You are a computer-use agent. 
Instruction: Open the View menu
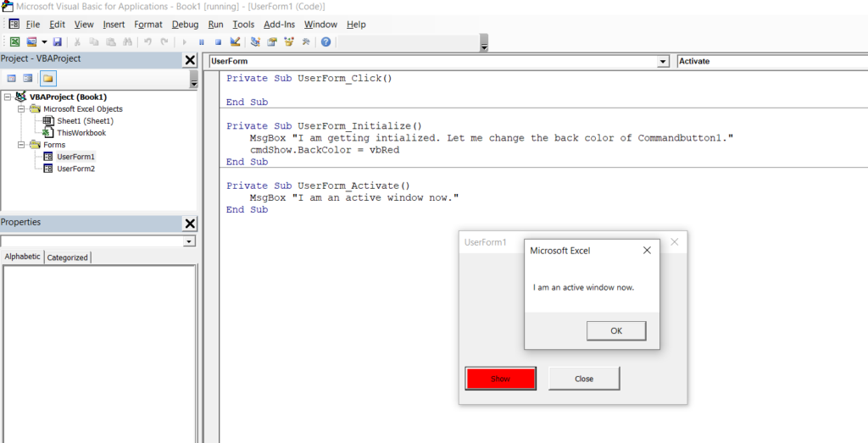click(84, 25)
